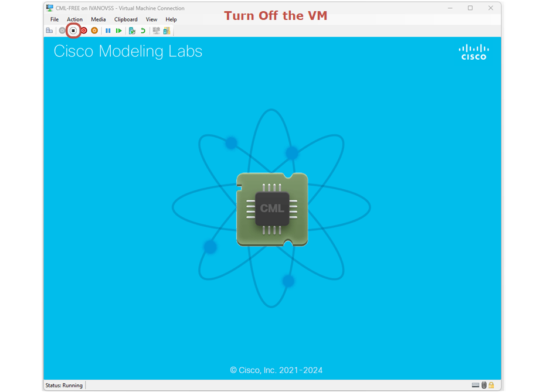Open the Clipboard menu

[x=126, y=19]
